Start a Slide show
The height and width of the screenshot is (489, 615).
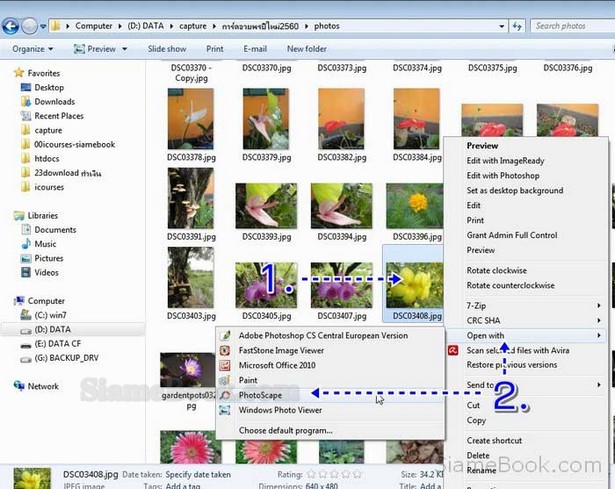(167, 49)
